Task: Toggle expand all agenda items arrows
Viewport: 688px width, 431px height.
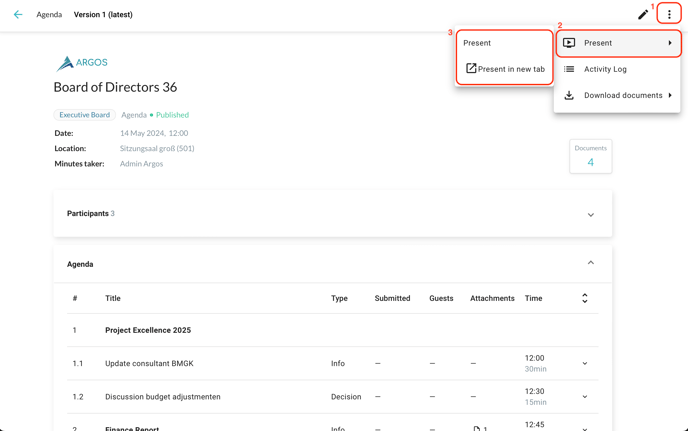Action: click(x=585, y=298)
